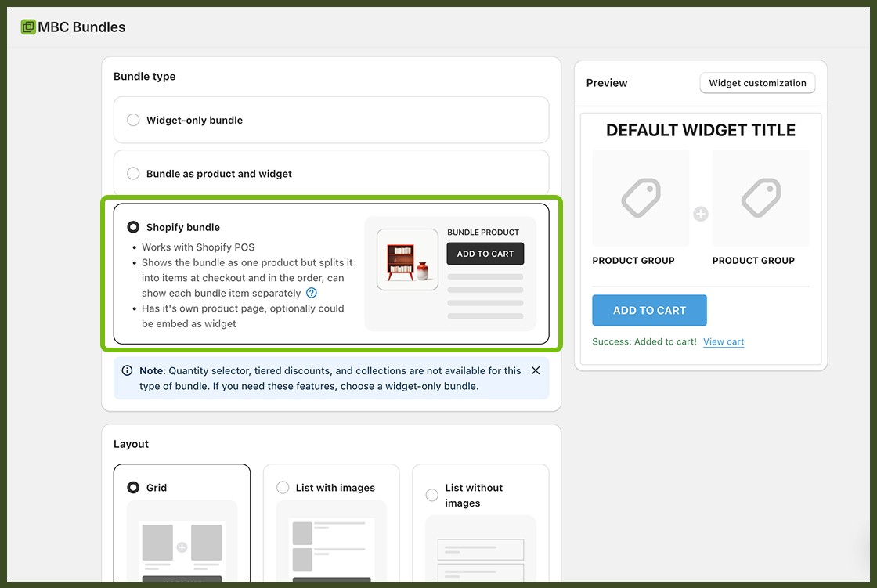Switch to the Grid layout

[133, 487]
